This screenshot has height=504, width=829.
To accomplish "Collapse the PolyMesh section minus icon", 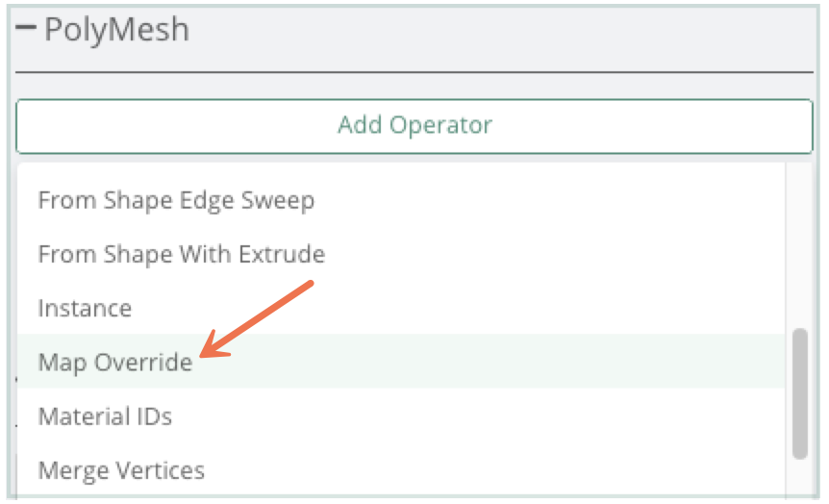I will [x=26, y=30].
